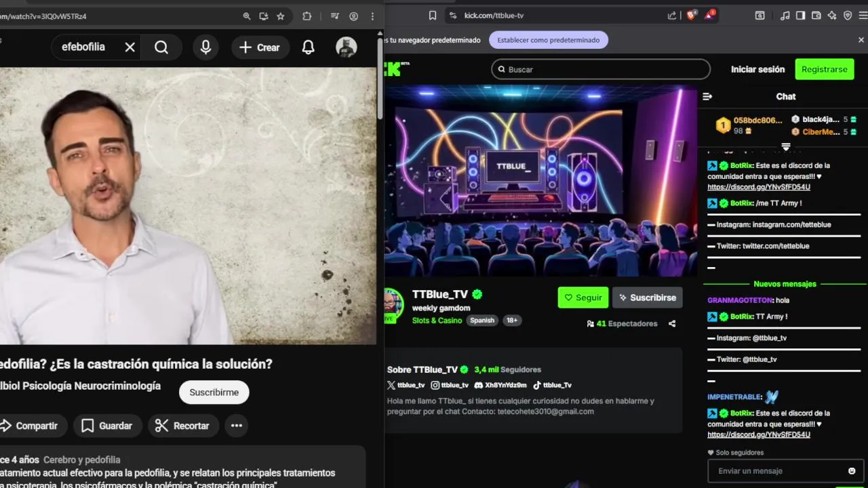Open emoji picker in Kick chat input
Viewport: 868px width, 488px height.
[852, 471]
